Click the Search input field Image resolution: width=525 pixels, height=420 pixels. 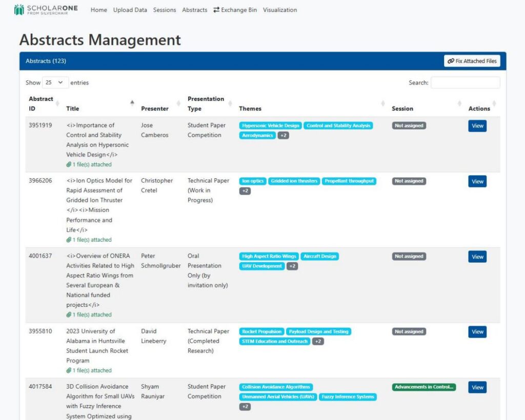466,82
